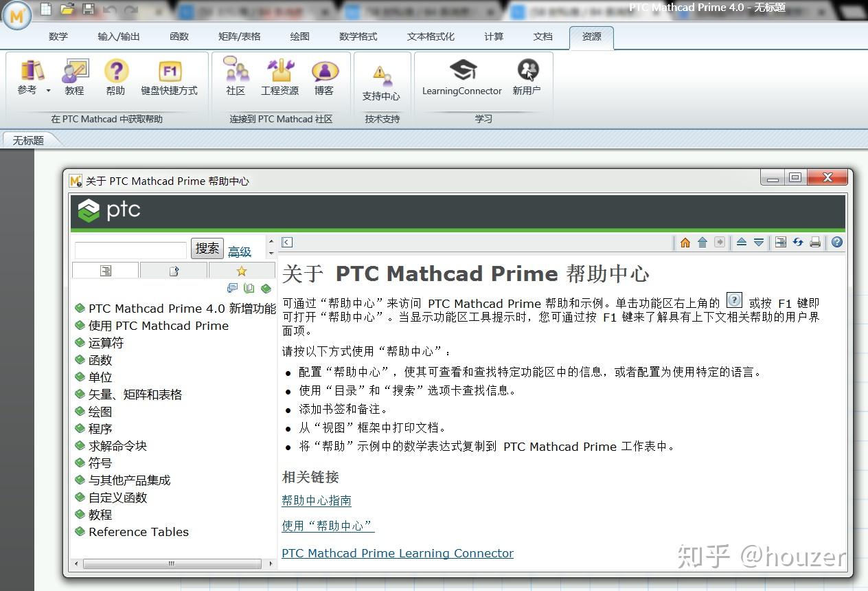Click the New worksheet icon in quick access

46,9
